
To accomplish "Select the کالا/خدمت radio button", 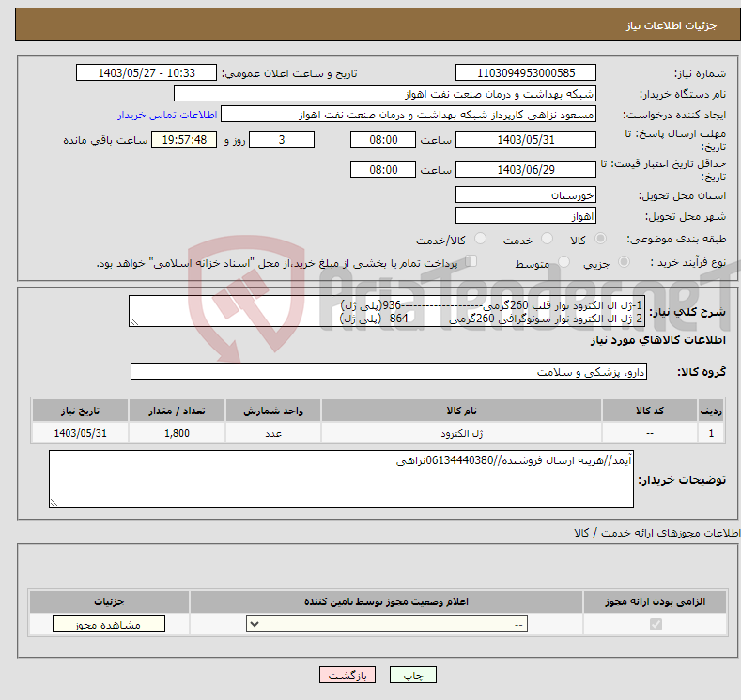I will [480, 239].
